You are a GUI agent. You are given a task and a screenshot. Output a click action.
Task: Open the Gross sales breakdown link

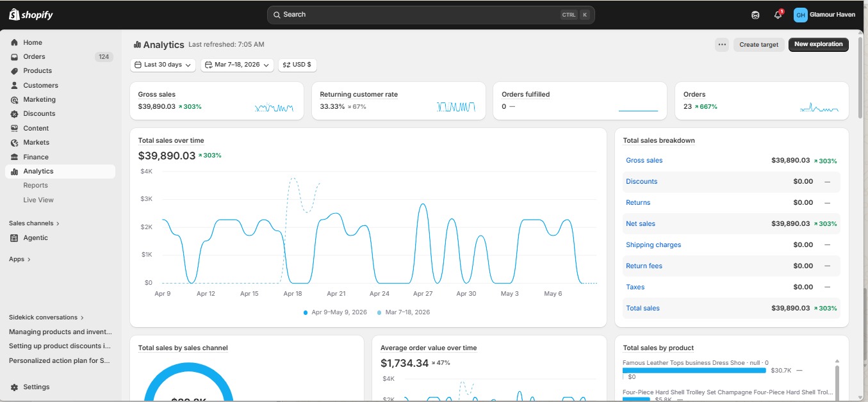coord(644,161)
